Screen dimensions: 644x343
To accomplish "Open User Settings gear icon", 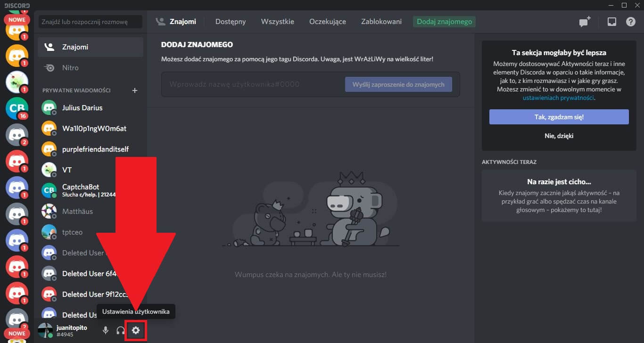I will [136, 330].
